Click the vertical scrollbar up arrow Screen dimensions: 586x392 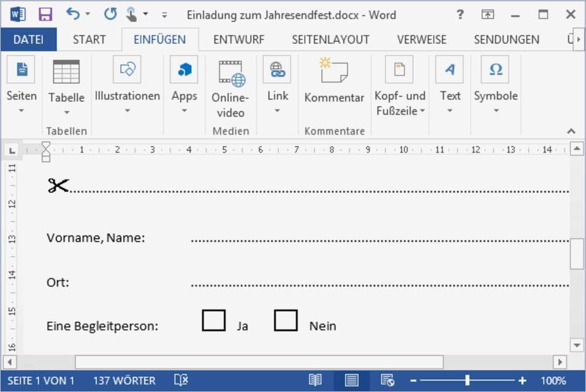coord(577,149)
